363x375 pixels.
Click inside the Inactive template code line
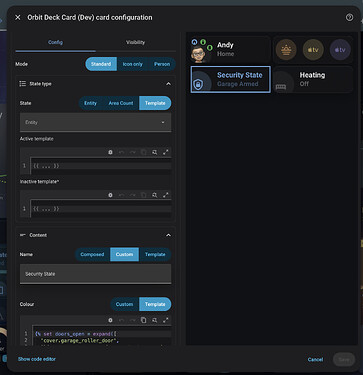pyautogui.click(x=101, y=209)
